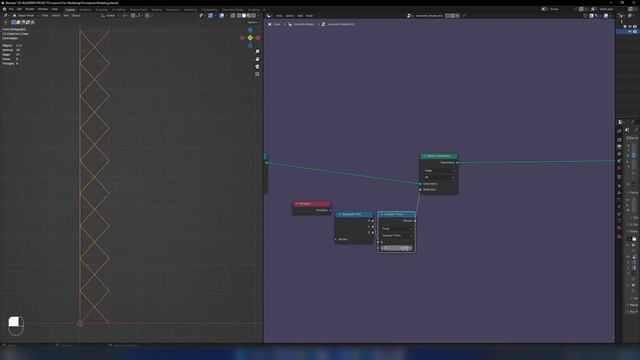Open the Global transform orientation dropdown
This screenshot has height=360, width=640.
[x=110, y=16]
